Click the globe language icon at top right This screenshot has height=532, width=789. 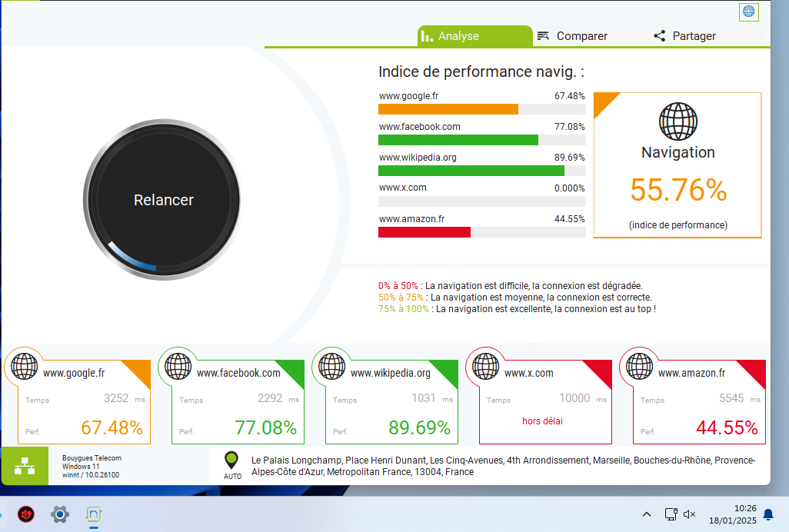coord(749,12)
